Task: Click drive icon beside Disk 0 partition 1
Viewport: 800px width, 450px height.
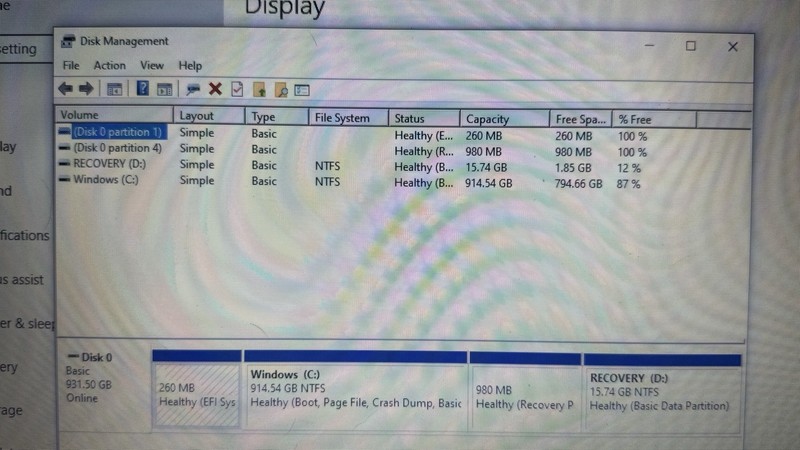Action: point(64,132)
